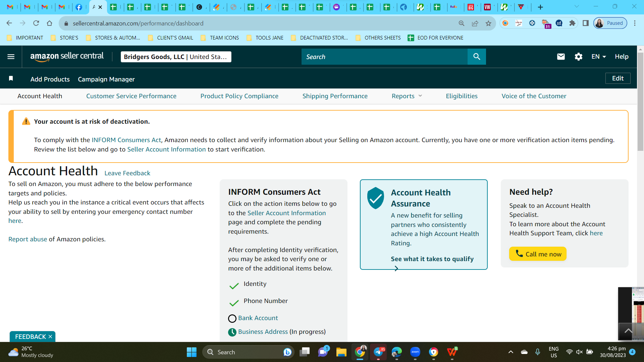Open the Business Address action item
644x362 pixels.
pos(263,332)
